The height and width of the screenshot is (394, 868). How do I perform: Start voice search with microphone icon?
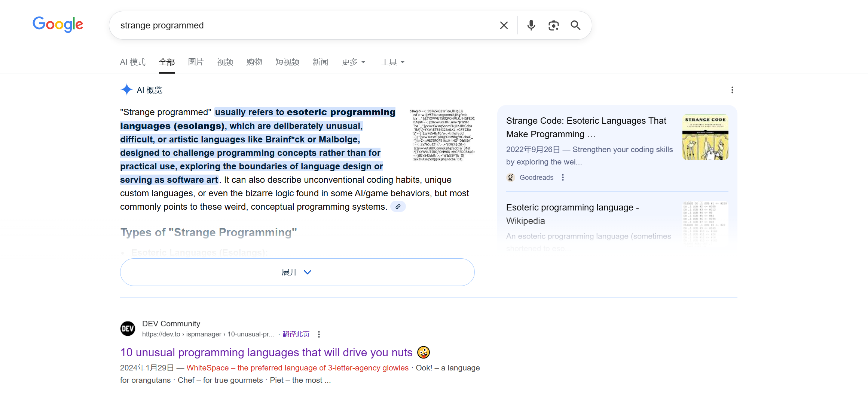pos(531,25)
